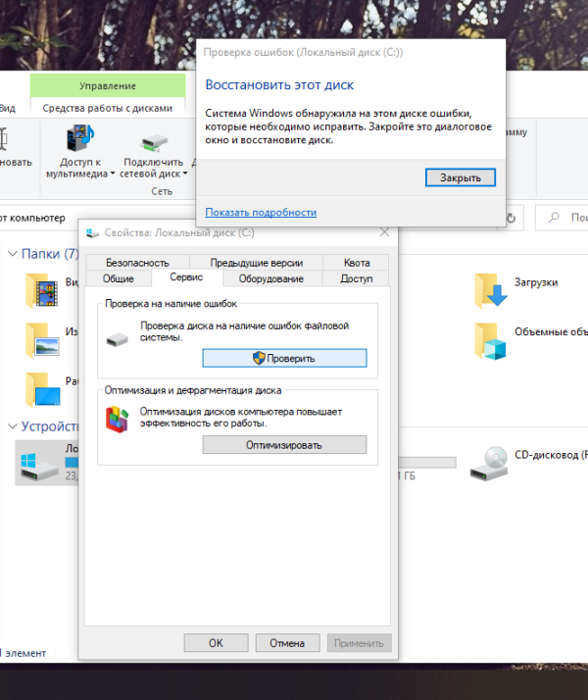Click the Объемные объекты folder label

point(551,331)
